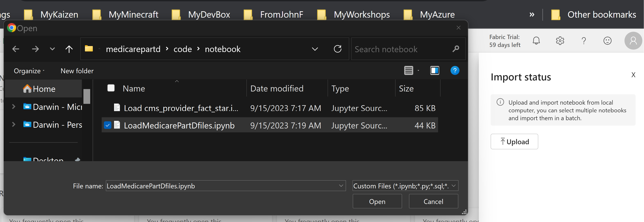Click the search magnifier icon
This screenshot has width=644, height=222.
(456, 49)
